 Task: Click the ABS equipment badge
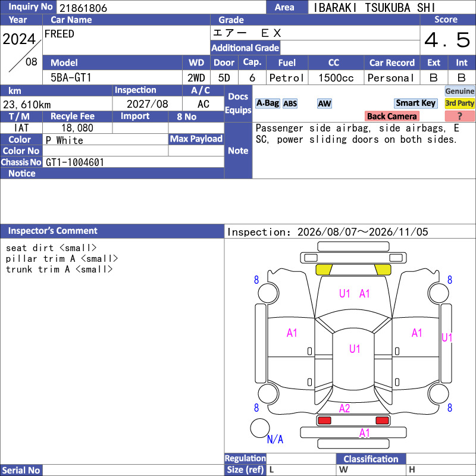pos(290,104)
